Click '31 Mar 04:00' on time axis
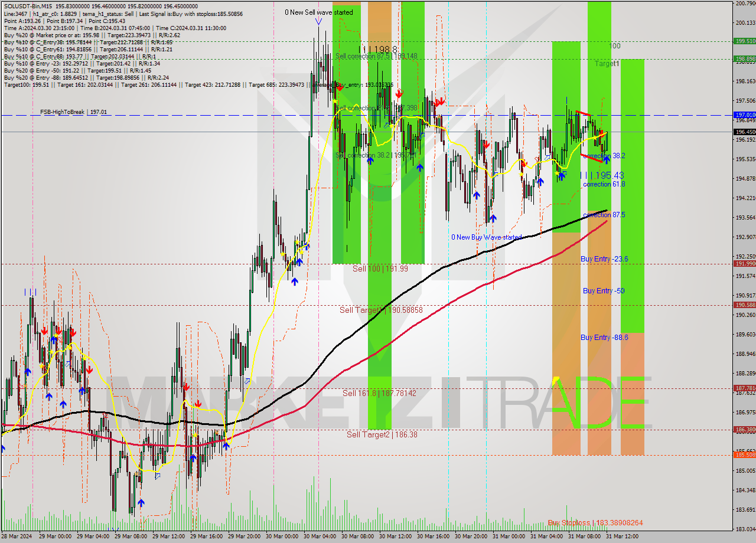The height and width of the screenshot is (543, 756). pos(547,537)
